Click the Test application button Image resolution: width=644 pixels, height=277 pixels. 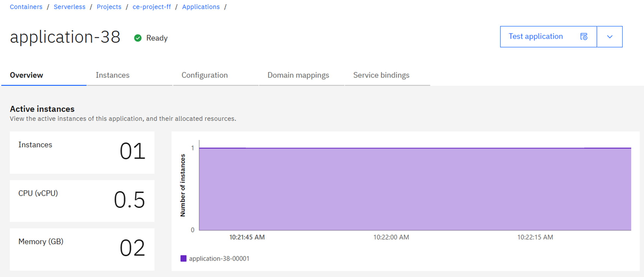coord(536,36)
